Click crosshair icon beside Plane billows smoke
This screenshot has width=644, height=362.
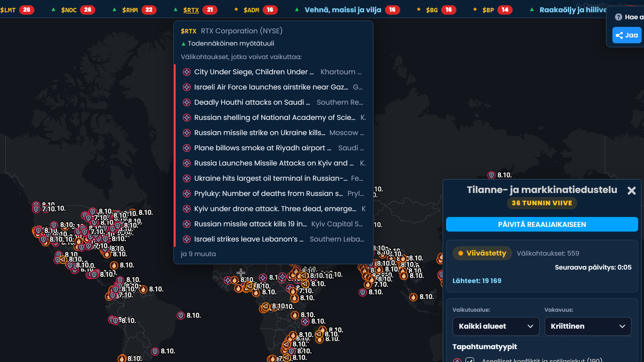coord(187,148)
